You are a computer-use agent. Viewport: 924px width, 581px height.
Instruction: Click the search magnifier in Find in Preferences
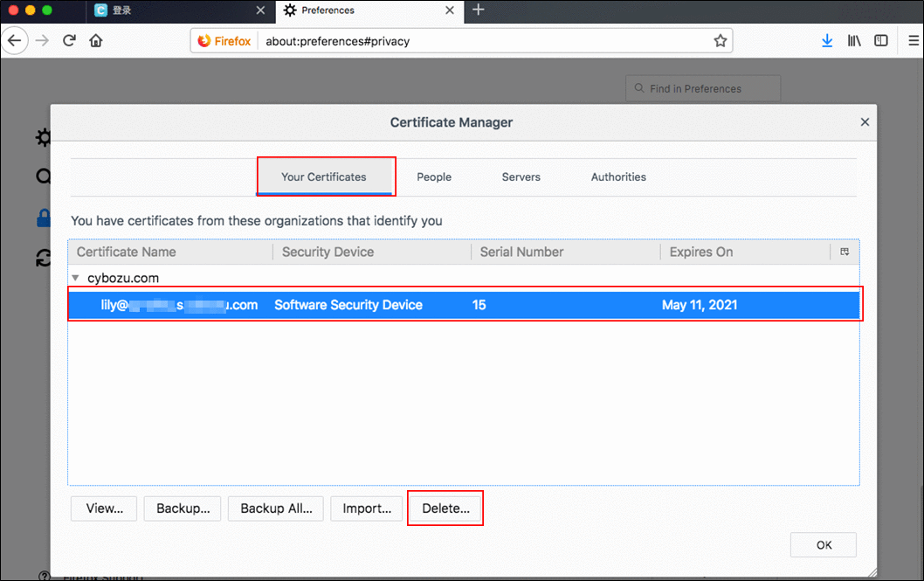(638, 88)
